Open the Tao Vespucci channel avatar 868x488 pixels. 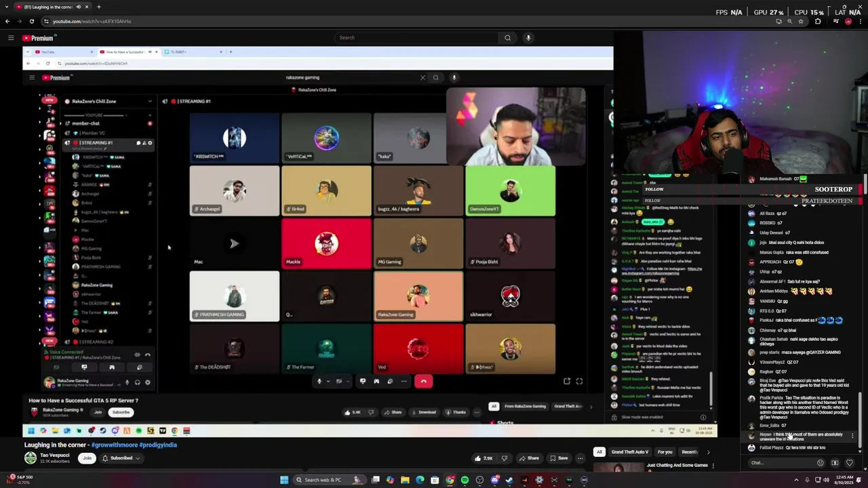coord(31,458)
